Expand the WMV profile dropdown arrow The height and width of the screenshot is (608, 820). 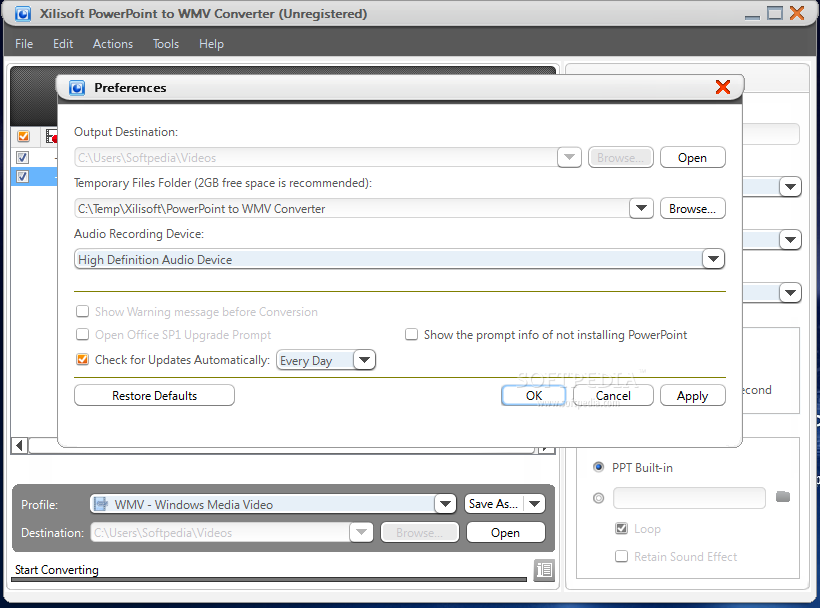click(445, 504)
